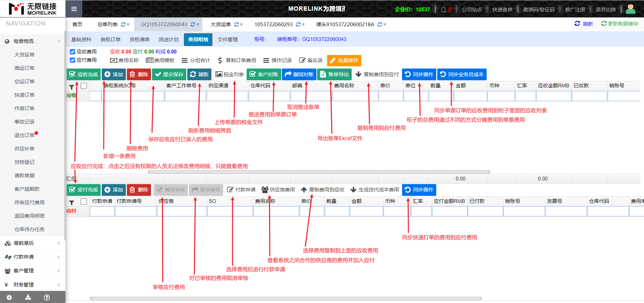Open the help question-mark icon in sidebar footer
The width and height of the screenshot is (644, 303).
tap(47, 297)
